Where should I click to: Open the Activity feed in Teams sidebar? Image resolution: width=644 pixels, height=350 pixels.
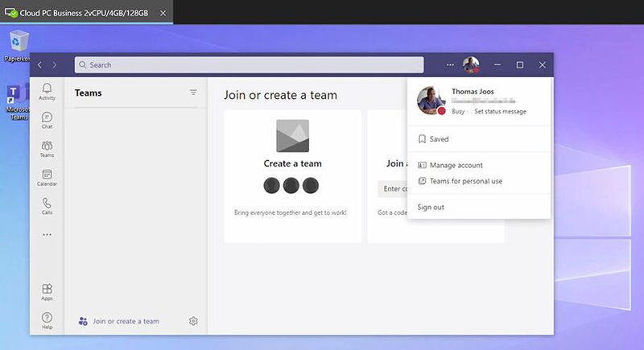(x=47, y=92)
